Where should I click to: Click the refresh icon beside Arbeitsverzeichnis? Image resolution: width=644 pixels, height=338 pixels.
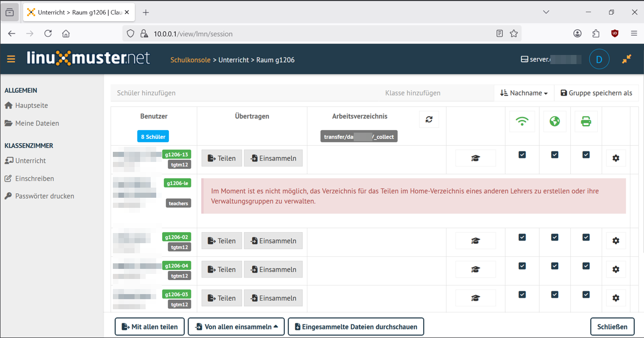[429, 120]
